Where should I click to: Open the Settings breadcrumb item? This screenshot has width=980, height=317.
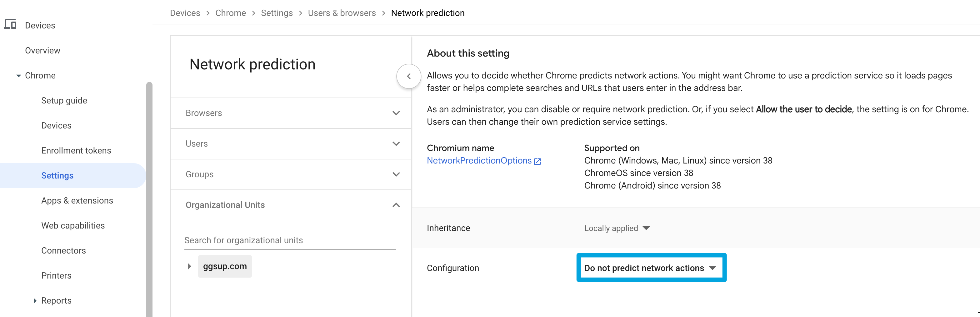point(277,13)
